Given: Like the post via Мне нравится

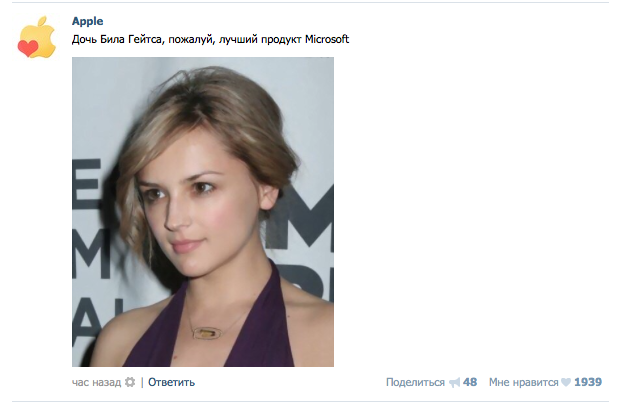Looking at the screenshot, I should 524,382.
